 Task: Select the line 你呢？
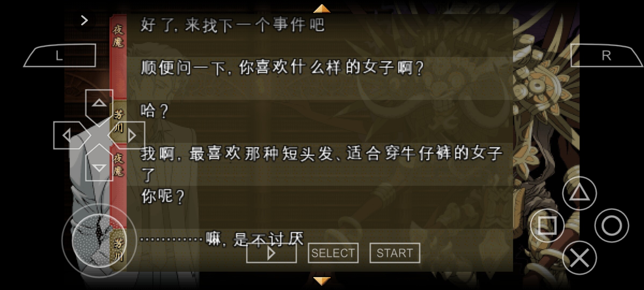(x=163, y=196)
